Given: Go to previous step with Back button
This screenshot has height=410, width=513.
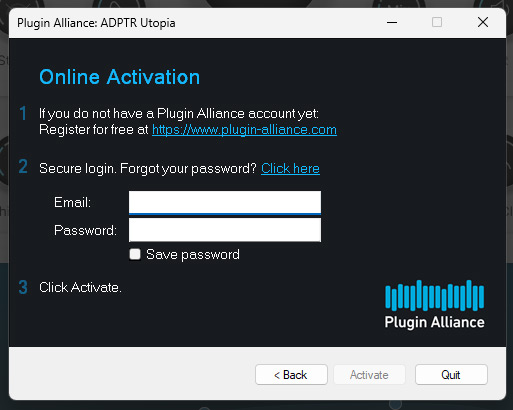Looking at the screenshot, I should point(291,375).
